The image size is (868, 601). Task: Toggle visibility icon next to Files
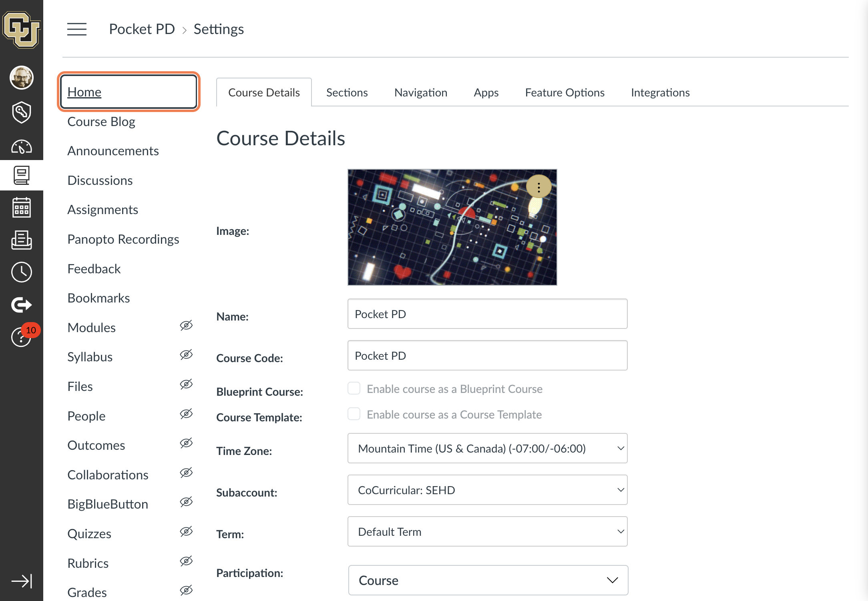pyautogui.click(x=186, y=385)
